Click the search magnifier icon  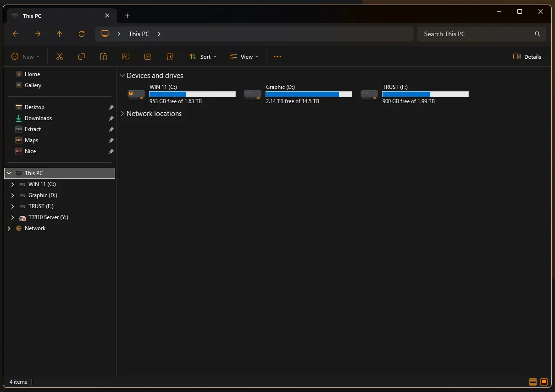click(x=538, y=34)
